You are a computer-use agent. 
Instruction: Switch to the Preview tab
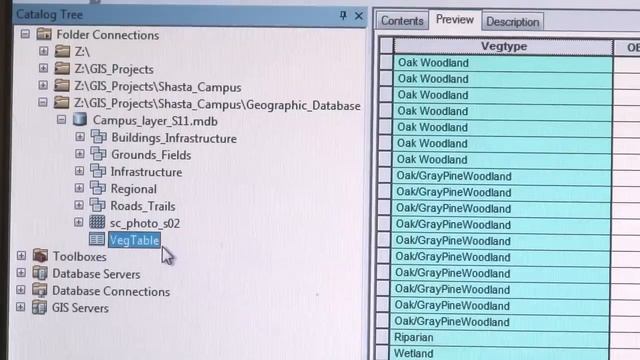point(455,20)
